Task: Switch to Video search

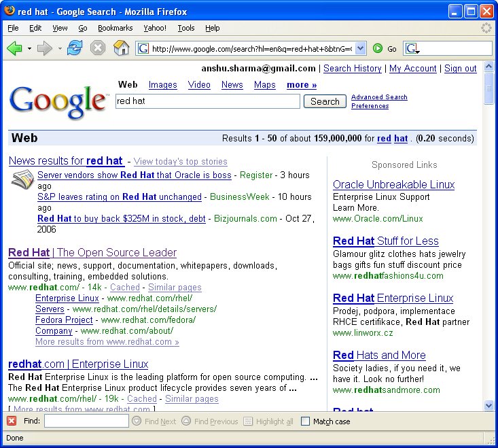Action: (x=199, y=85)
